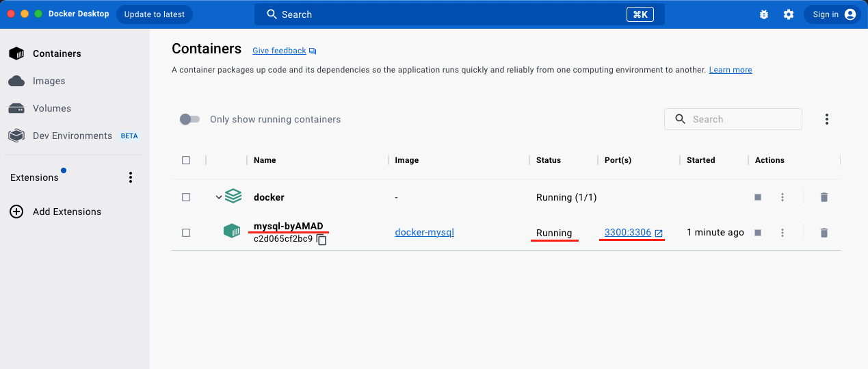Stop the mysql-byAMAD container
Viewport: 868px width, 369px height.
[x=758, y=233]
